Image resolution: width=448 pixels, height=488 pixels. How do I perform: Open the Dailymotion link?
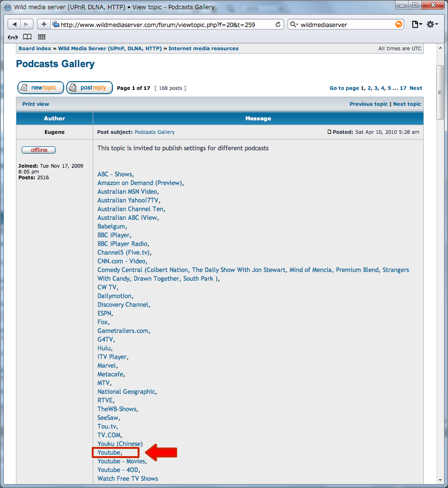[114, 296]
